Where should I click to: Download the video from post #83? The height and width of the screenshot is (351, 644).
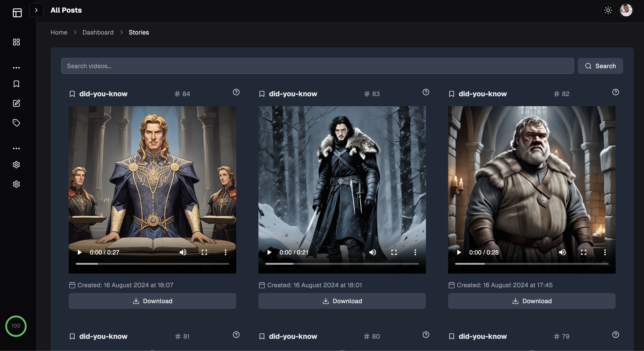342,301
